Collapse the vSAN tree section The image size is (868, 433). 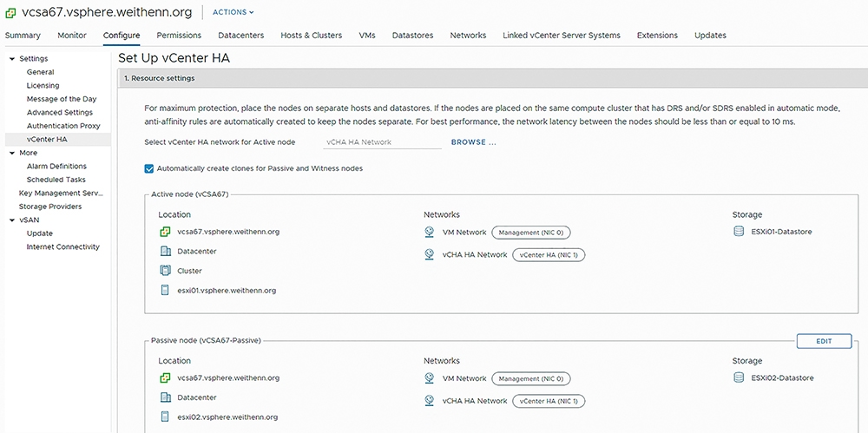(x=12, y=220)
